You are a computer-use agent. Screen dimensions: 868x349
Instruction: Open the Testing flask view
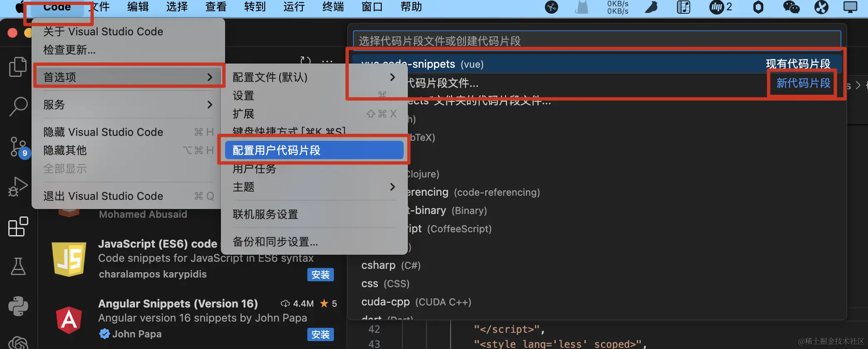coord(18,266)
